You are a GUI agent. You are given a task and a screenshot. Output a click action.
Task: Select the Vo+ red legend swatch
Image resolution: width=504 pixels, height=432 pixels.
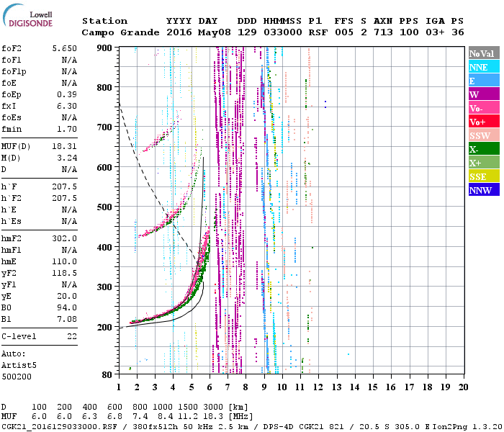(x=484, y=122)
